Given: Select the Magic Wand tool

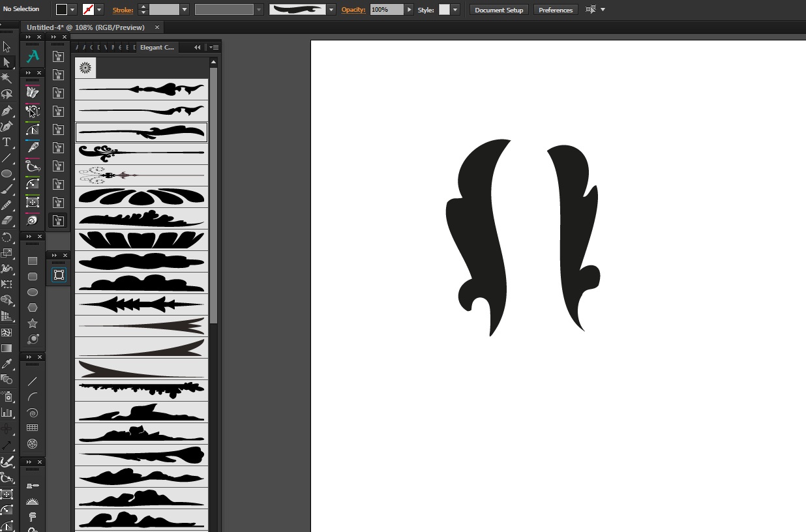Looking at the screenshot, I should [x=7, y=78].
